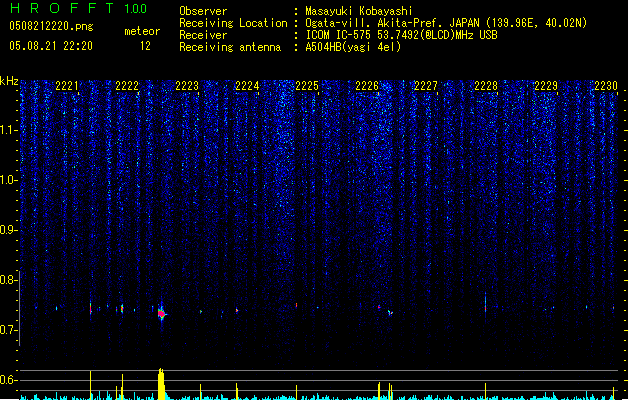
Task: Click the 2221 time marker
Action: 67,86
